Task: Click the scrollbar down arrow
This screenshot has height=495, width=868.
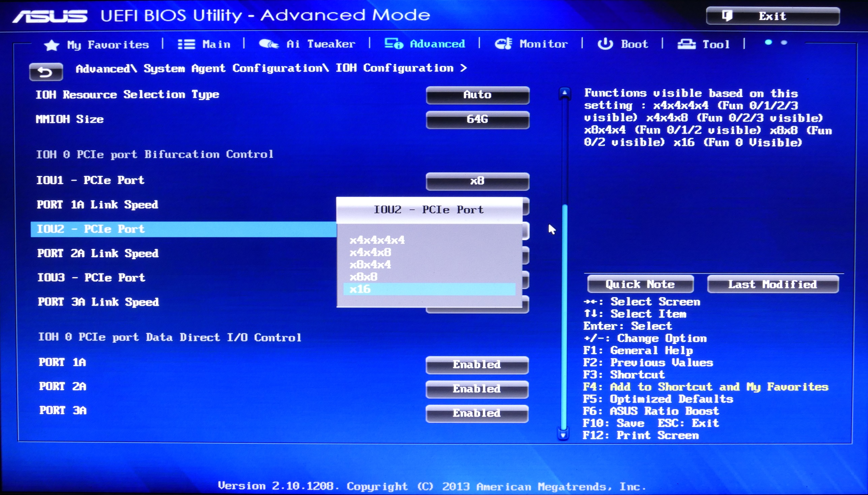Action: (563, 435)
